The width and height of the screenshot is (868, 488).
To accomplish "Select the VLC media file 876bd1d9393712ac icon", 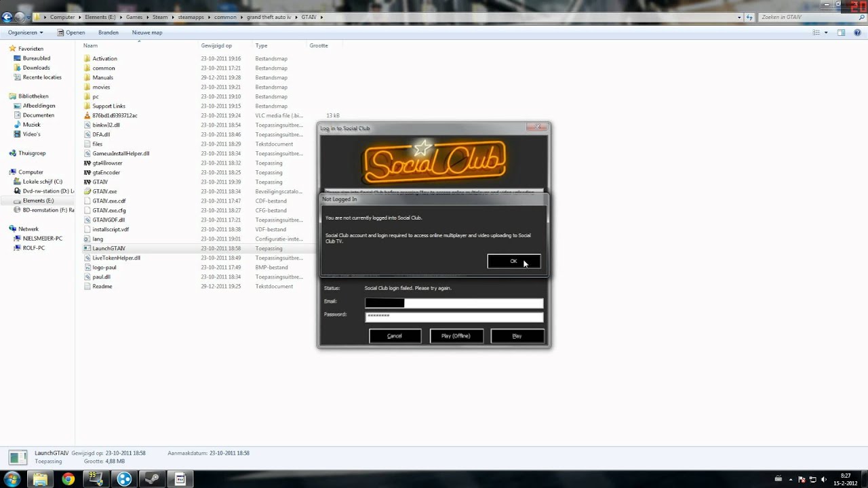I will tap(87, 116).
